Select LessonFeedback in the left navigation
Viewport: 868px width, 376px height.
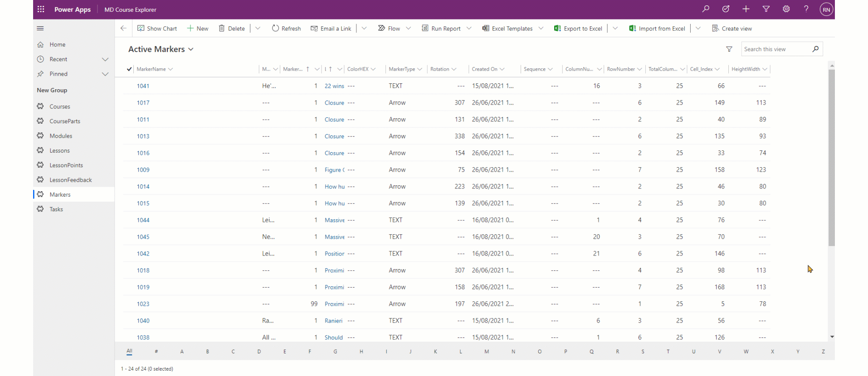pos(70,180)
